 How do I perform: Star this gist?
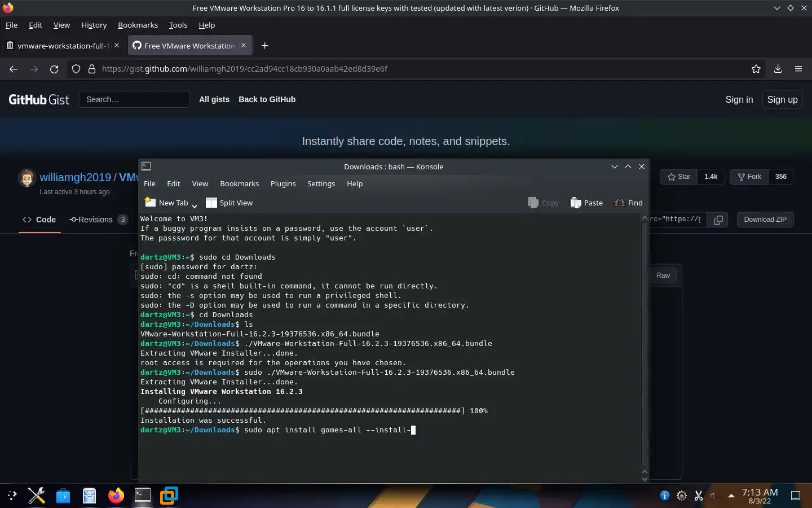tap(679, 177)
